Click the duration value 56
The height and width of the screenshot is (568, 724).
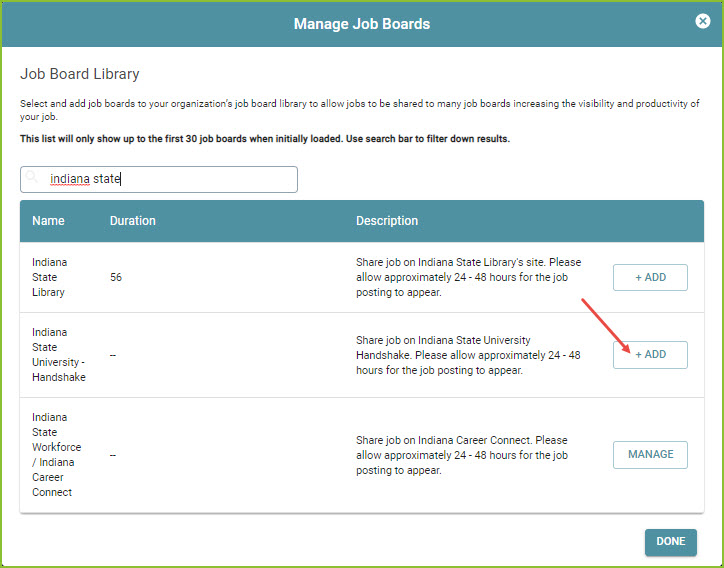coord(116,277)
